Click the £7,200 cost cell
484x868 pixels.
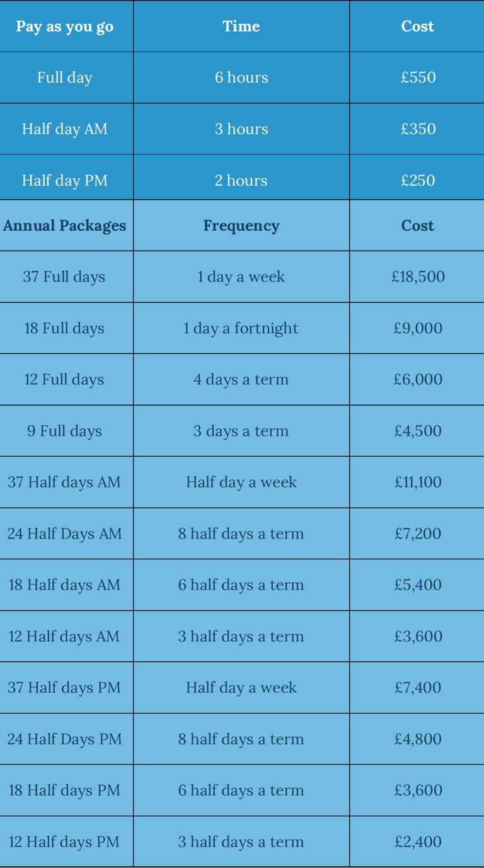[x=417, y=534]
